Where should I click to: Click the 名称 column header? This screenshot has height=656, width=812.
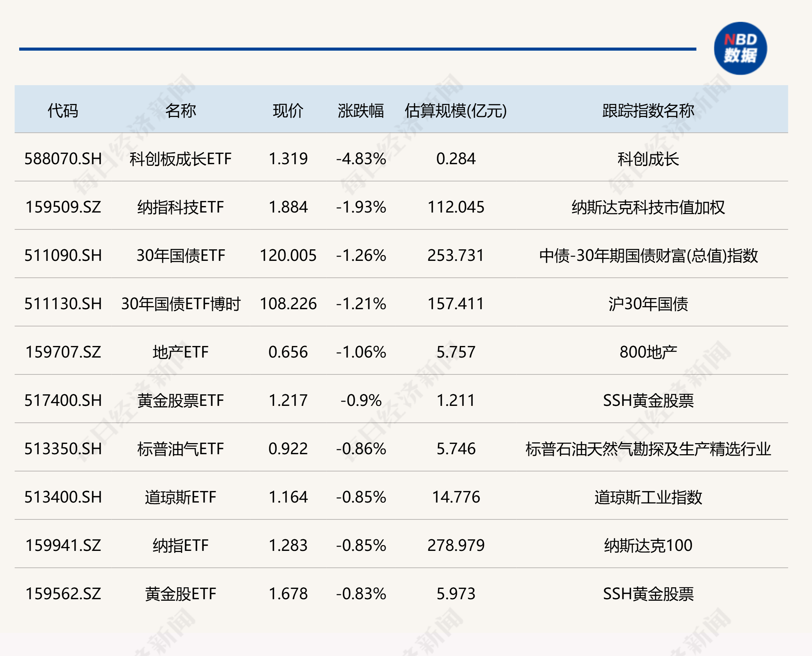[x=180, y=110]
